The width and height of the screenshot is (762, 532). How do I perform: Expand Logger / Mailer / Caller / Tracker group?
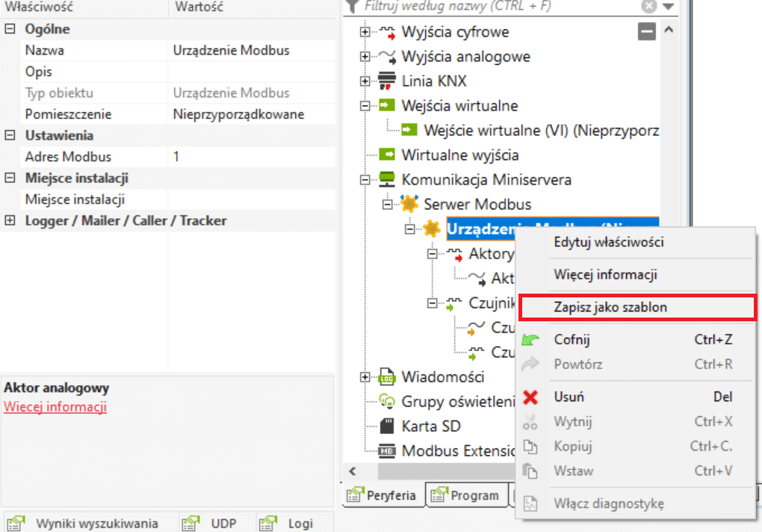(10, 220)
